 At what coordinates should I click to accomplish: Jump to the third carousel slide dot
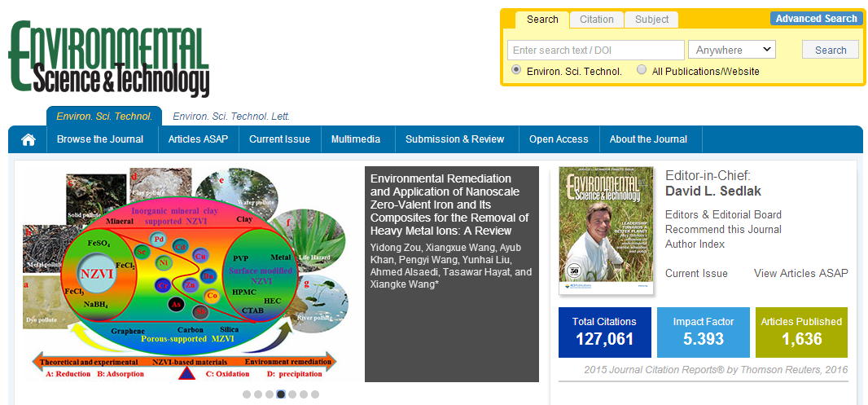pos(270,394)
